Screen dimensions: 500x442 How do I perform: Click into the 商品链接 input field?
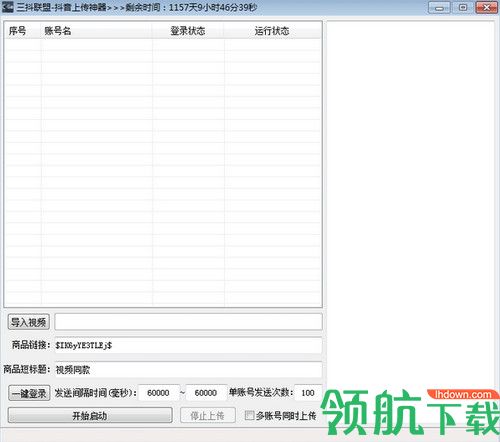(188, 345)
